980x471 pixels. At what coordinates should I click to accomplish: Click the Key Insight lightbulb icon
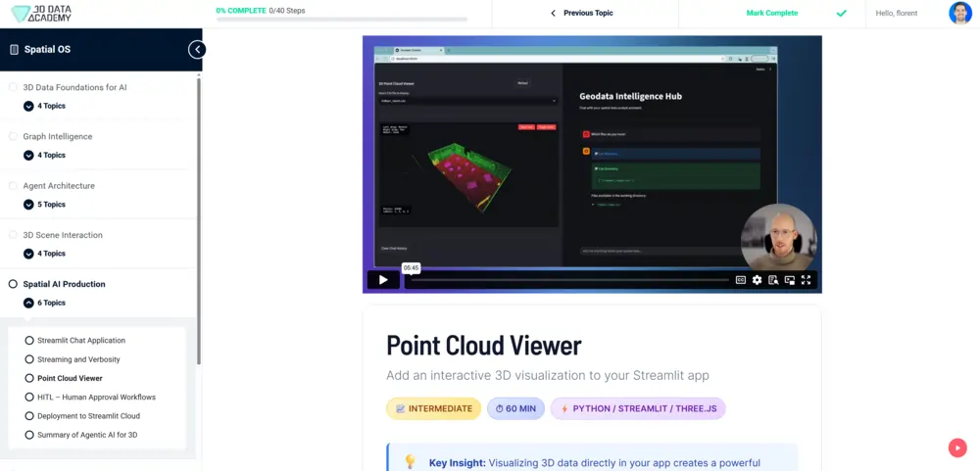tap(410, 461)
